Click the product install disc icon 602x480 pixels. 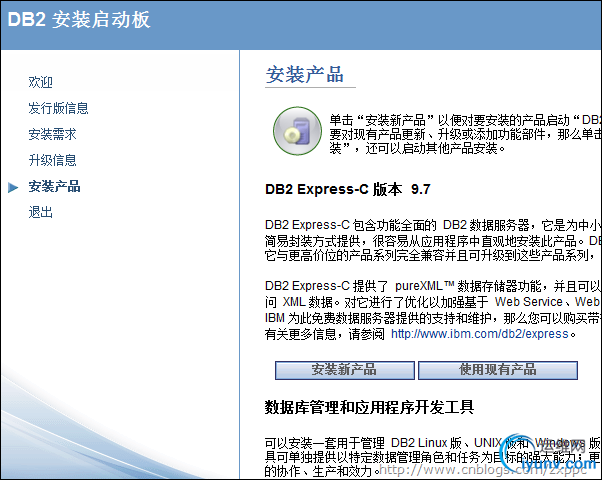click(x=297, y=131)
